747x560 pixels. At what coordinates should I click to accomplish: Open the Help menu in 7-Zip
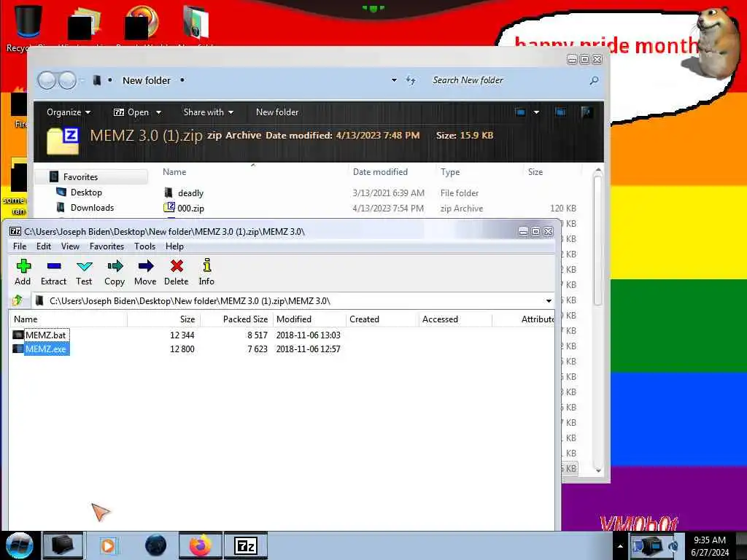tap(174, 246)
